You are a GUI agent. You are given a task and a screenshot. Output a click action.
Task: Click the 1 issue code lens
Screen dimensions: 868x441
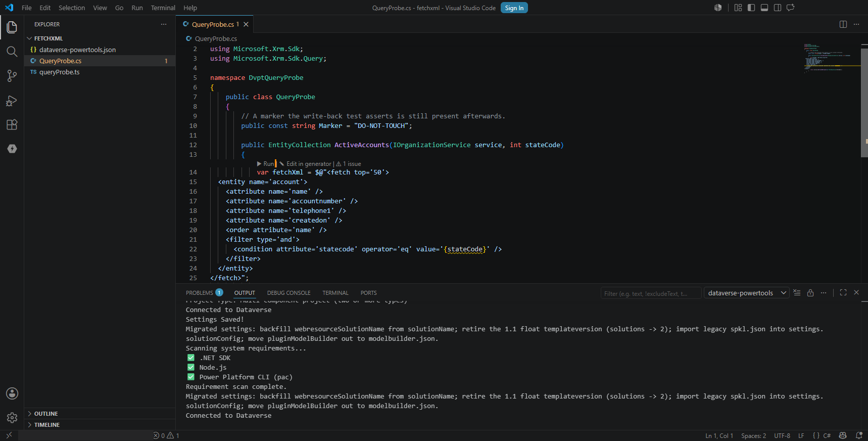[x=349, y=164]
